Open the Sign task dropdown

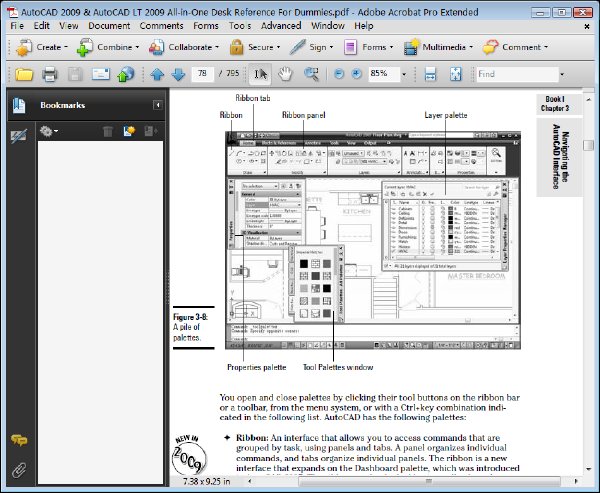311,47
